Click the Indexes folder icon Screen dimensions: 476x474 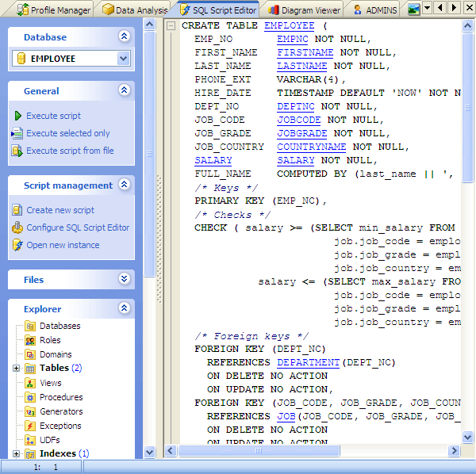coord(30,454)
